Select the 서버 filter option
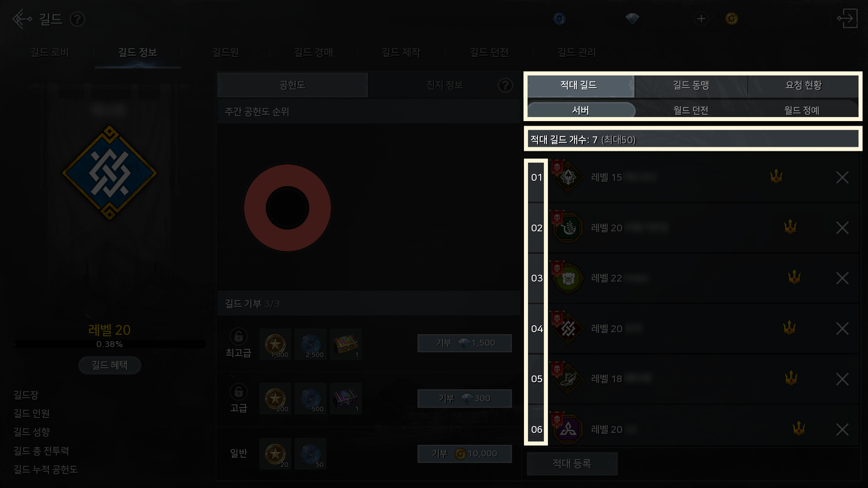Viewport: 868px width, 488px height. (x=581, y=110)
